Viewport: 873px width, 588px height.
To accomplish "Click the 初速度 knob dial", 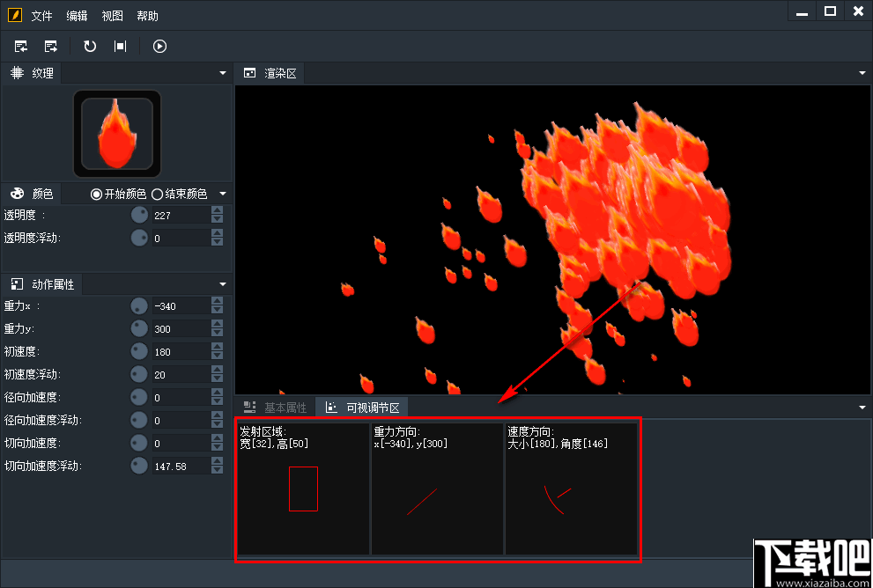I will 139,351.
